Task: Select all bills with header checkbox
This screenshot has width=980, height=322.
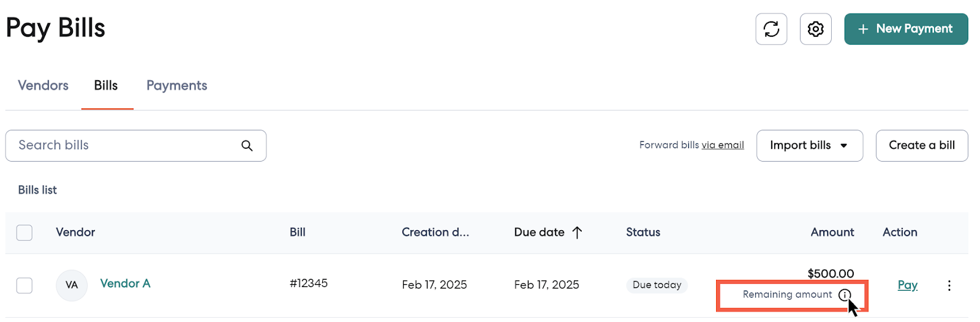Action: click(24, 233)
